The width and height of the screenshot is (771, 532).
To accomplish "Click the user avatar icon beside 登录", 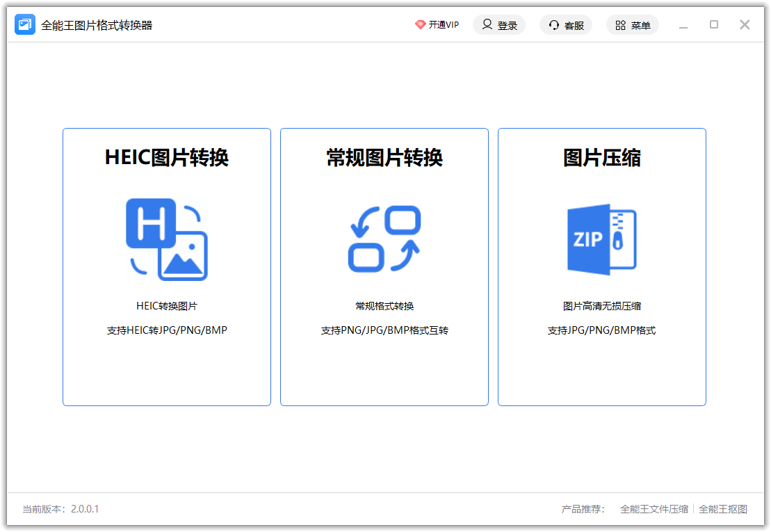I will click(487, 25).
